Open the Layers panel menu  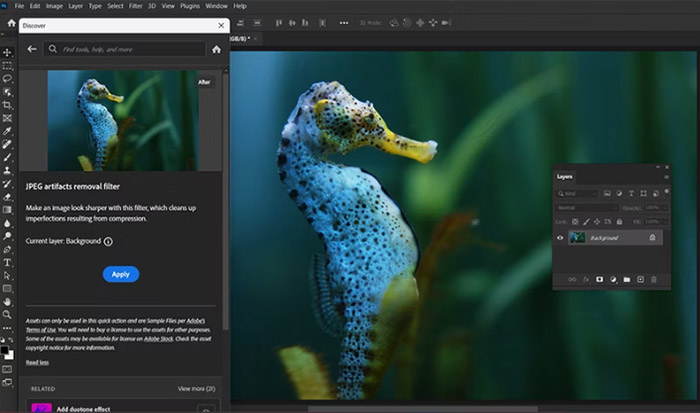(x=666, y=177)
